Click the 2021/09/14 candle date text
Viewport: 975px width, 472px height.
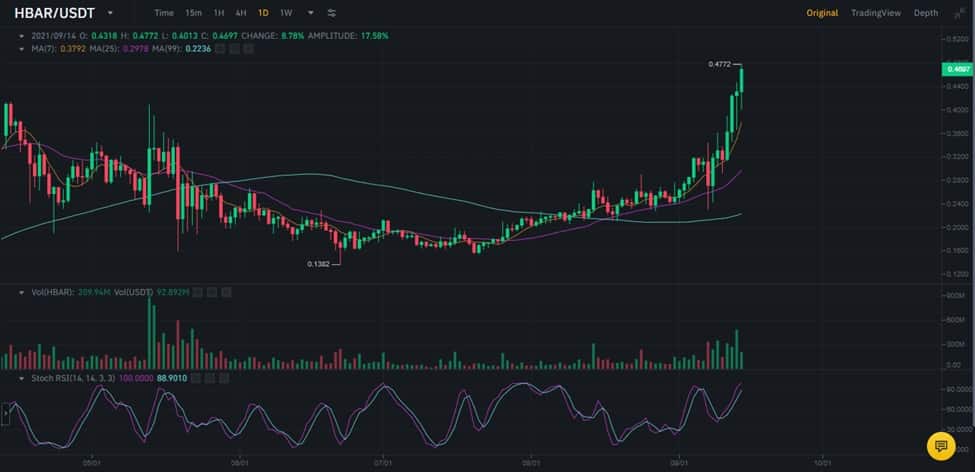click(x=52, y=36)
